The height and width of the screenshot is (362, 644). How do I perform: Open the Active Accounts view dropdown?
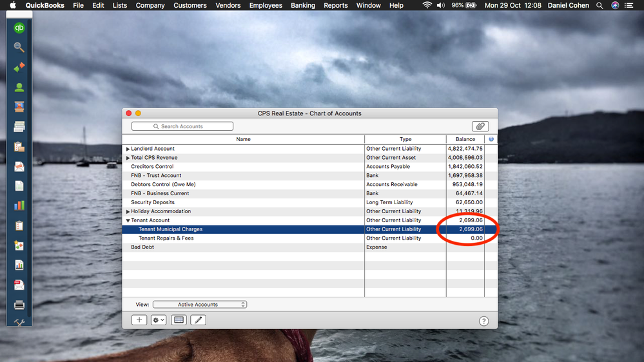[200, 305]
